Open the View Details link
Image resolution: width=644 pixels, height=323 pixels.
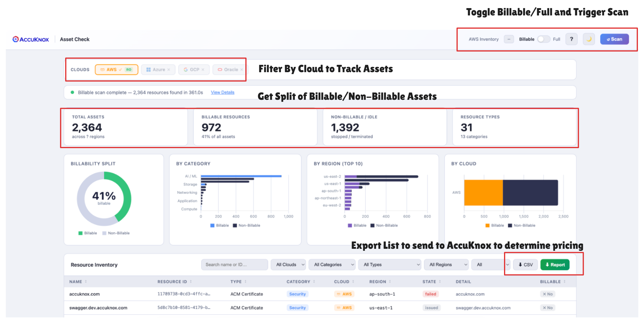[x=223, y=92]
